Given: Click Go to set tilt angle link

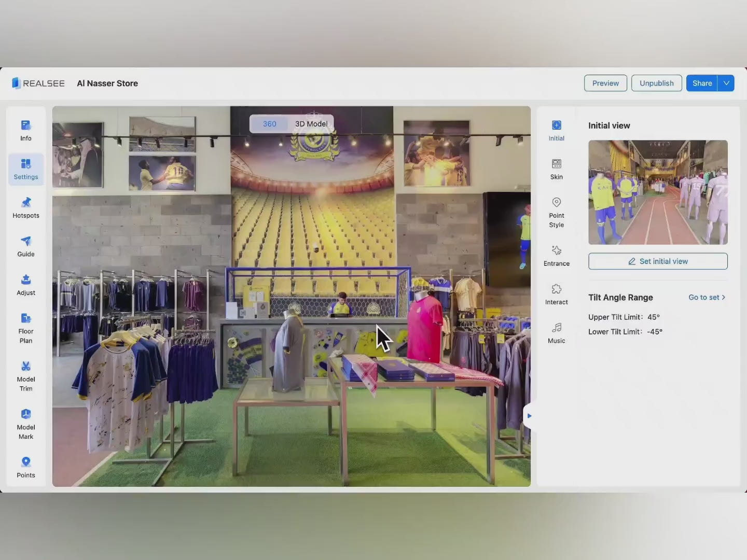Looking at the screenshot, I should click(x=706, y=297).
